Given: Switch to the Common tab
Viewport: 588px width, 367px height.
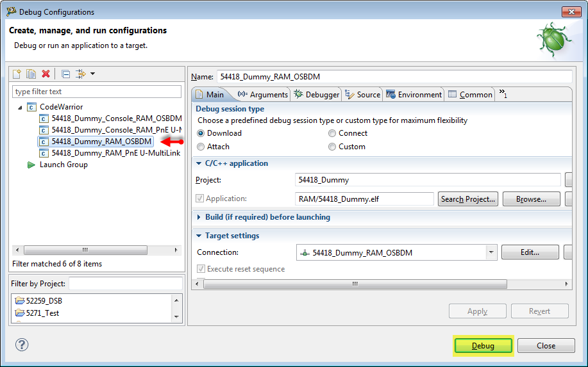Looking at the screenshot, I should (470, 95).
